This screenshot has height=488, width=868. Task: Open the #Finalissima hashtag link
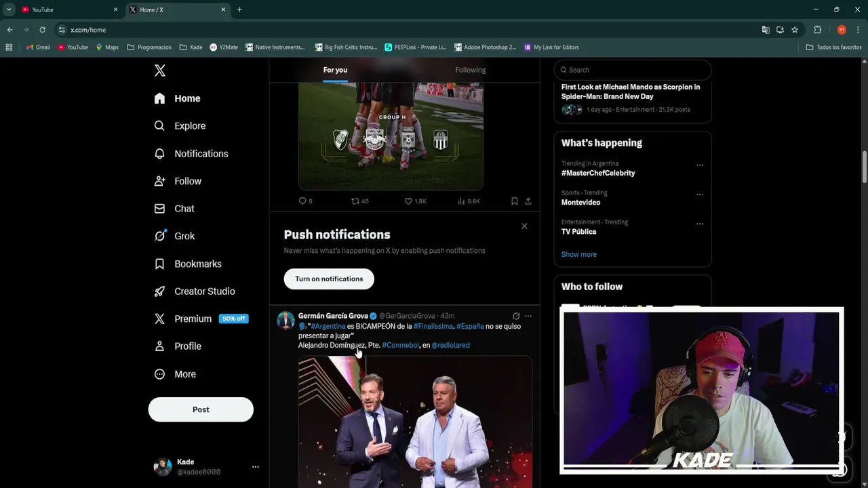tap(433, 327)
